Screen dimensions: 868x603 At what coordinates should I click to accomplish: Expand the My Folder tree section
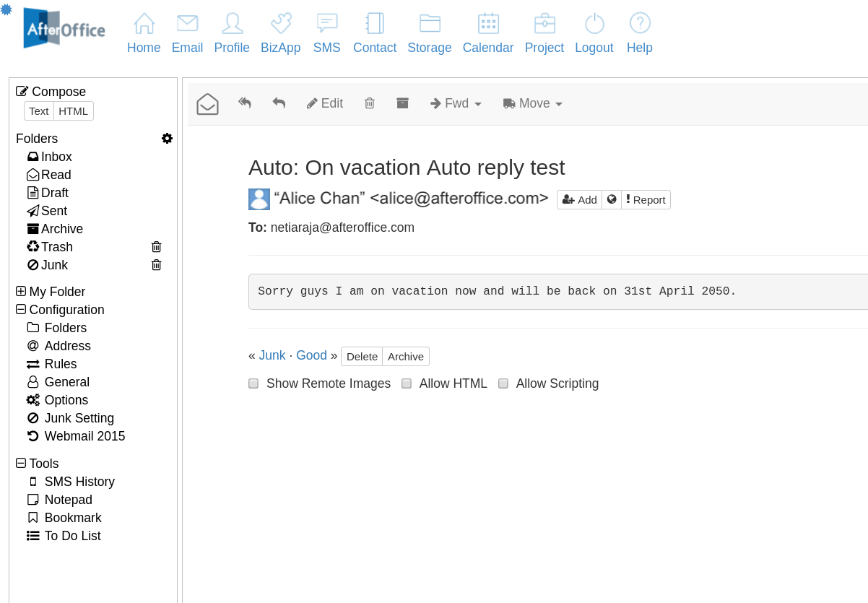pyautogui.click(x=21, y=292)
